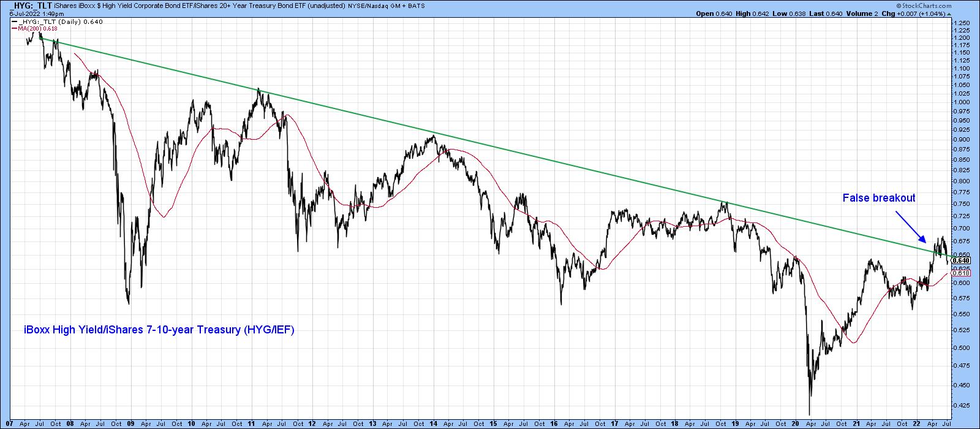The width and height of the screenshot is (980, 429).
Task: Click the 10 year marker on time axis
Action: coord(191,423)
